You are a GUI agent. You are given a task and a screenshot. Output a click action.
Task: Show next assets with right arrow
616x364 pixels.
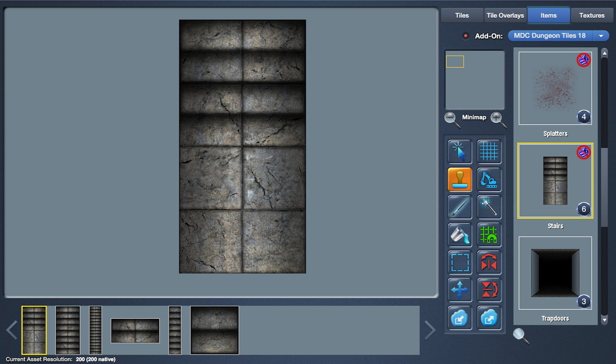tap(430, 330)
